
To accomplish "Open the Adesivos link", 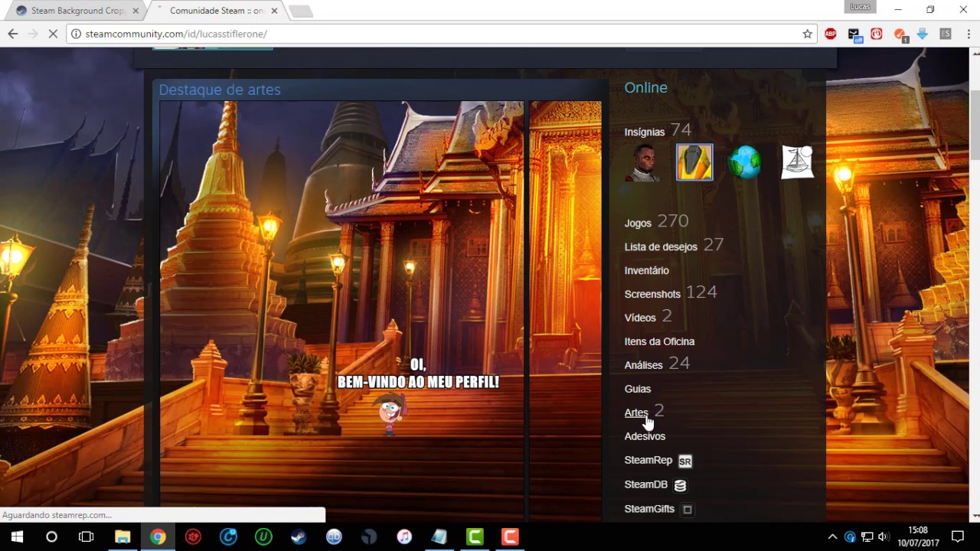I will [x=645, y=436].
